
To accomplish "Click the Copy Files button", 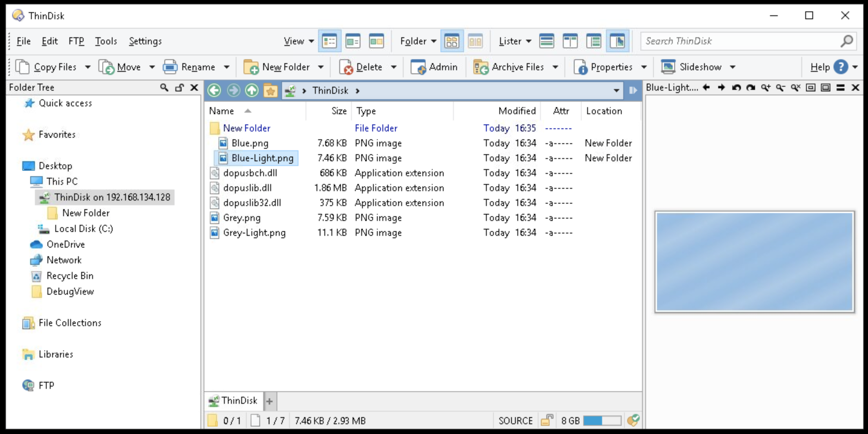I will point(46,67).
